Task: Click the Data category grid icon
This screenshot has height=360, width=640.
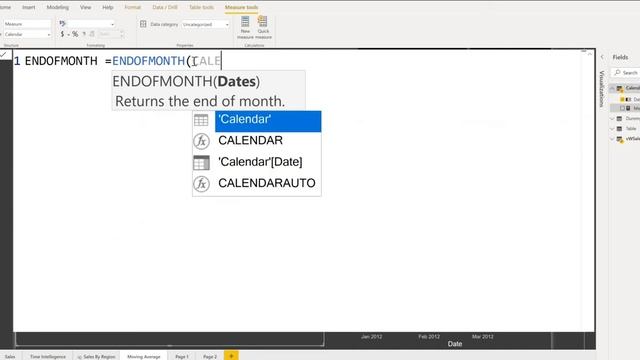Action: pyautogui.click(x=143, y=24)
